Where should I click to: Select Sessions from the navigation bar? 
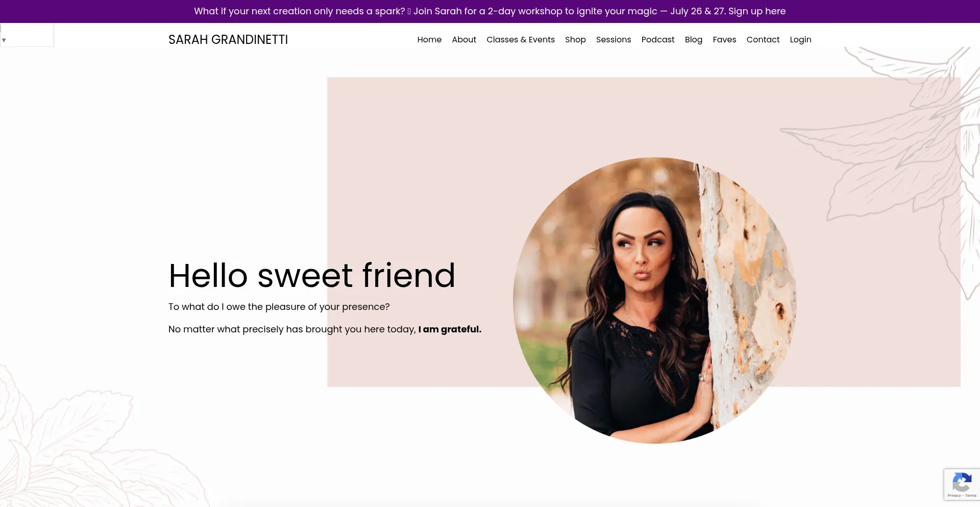[614, 39]
